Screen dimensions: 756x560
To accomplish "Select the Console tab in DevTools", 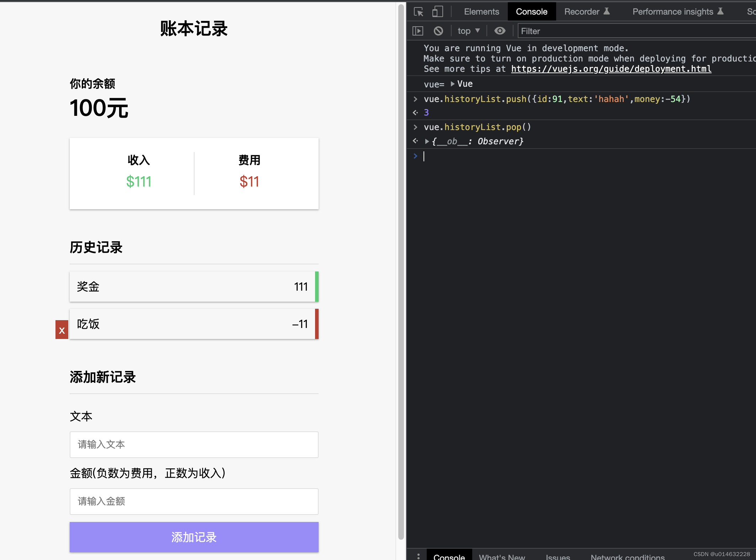I will (531, 11).
